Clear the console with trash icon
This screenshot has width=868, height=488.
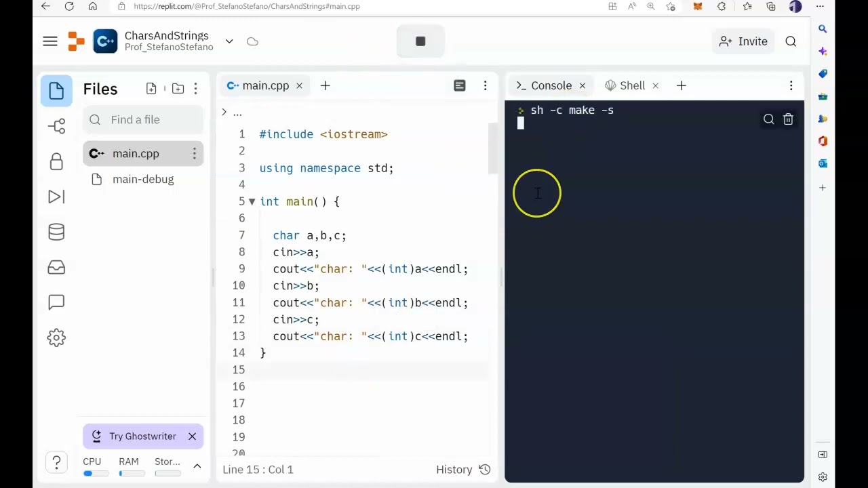[788, 120]
